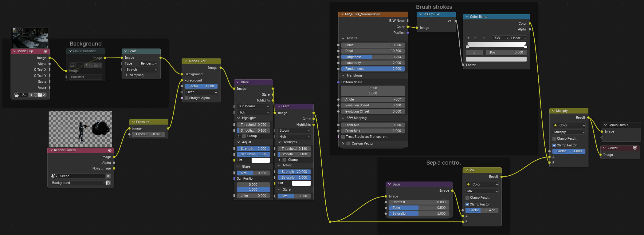Enable Clamp checkbox in Sun Beams Glare node
The width and height of the screenshot is (644, 235).
point(244,136)
